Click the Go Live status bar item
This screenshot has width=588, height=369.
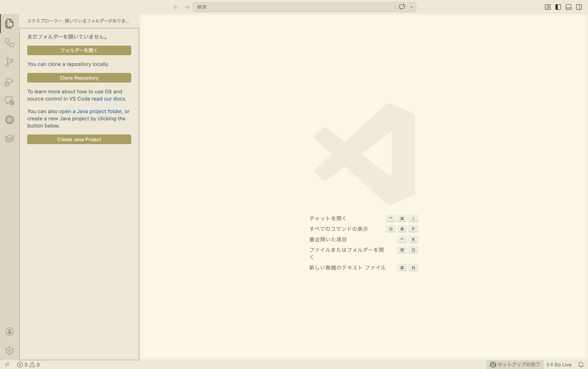tap(559, 364)
